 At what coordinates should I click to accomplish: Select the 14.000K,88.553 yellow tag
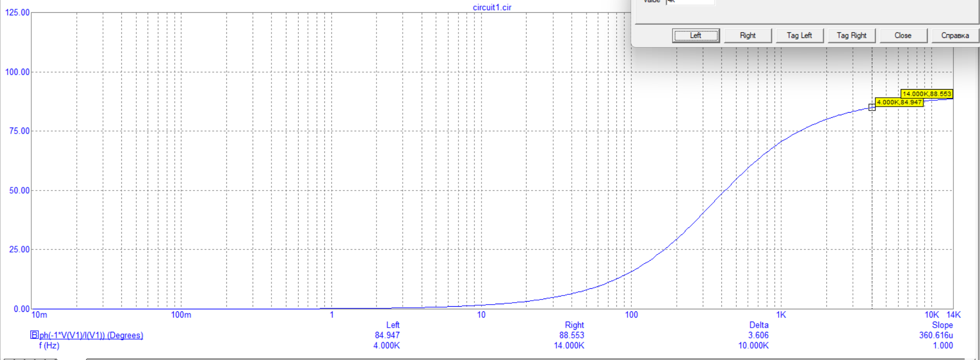click(927, 94)
